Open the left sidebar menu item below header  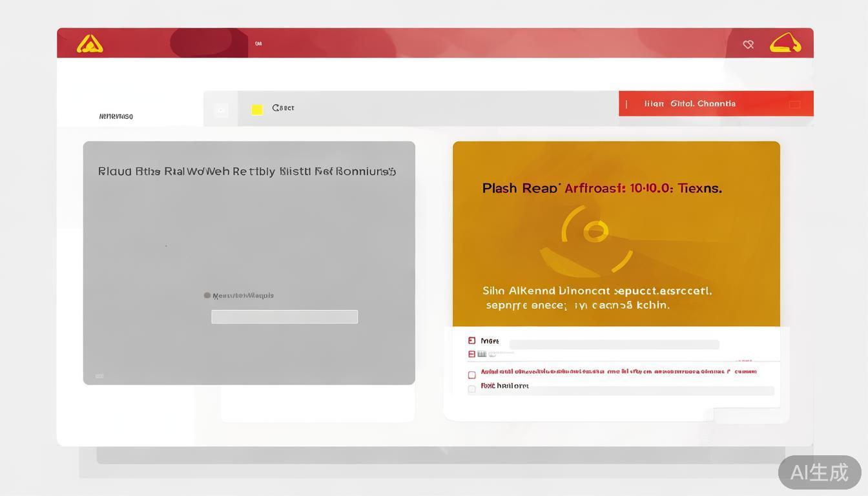(116, 116)
